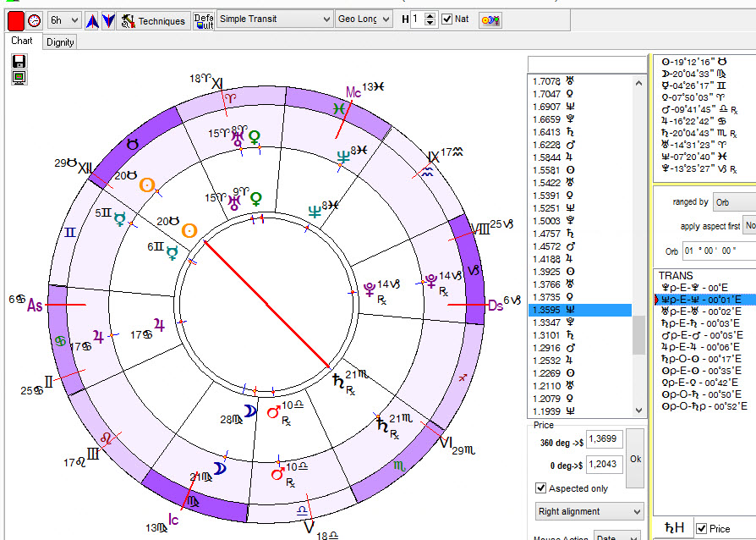This screenshot has width=756, height=540.
Task: Select the Pluto-E-Pluto 00'E transit row
Action: (x=705, y=288)
